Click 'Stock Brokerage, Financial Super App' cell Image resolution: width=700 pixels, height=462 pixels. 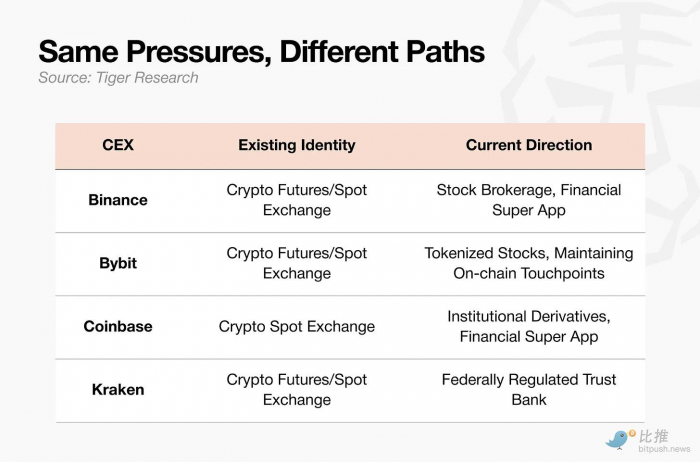(x=529, y=200)
